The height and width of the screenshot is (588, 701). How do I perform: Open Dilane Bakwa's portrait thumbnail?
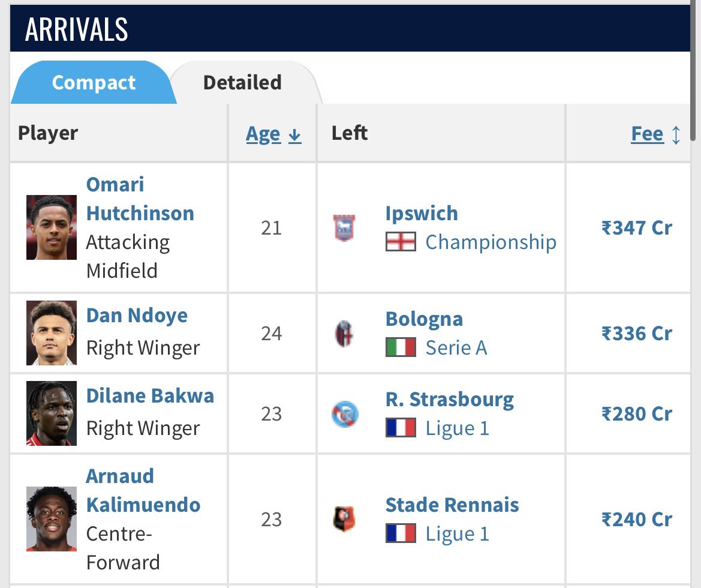point(52,413)
